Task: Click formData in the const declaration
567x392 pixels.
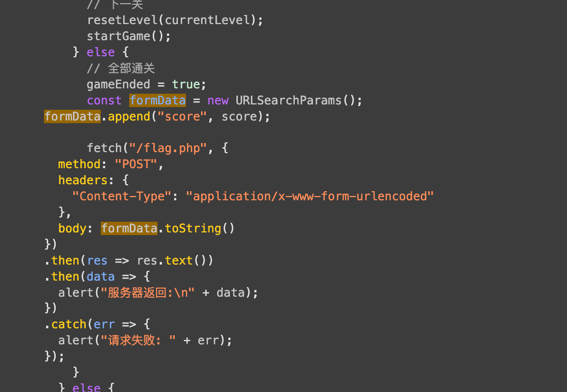Action: click(158, 101)
